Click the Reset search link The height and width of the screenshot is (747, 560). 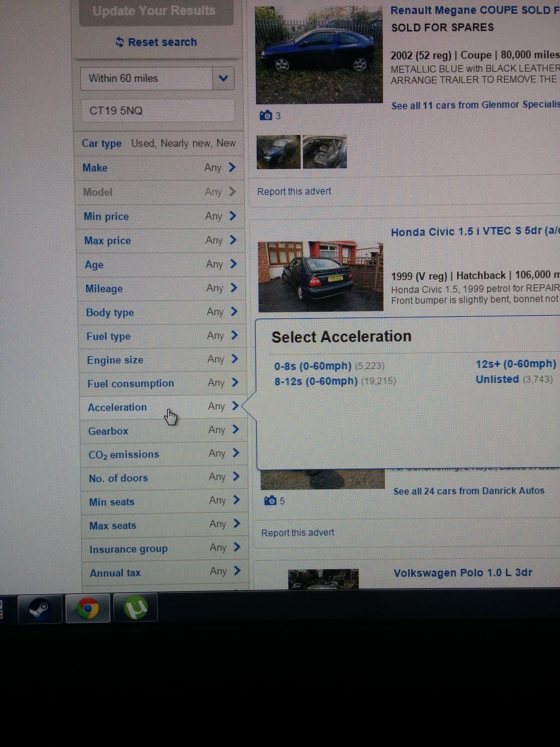tap(156, 42)
